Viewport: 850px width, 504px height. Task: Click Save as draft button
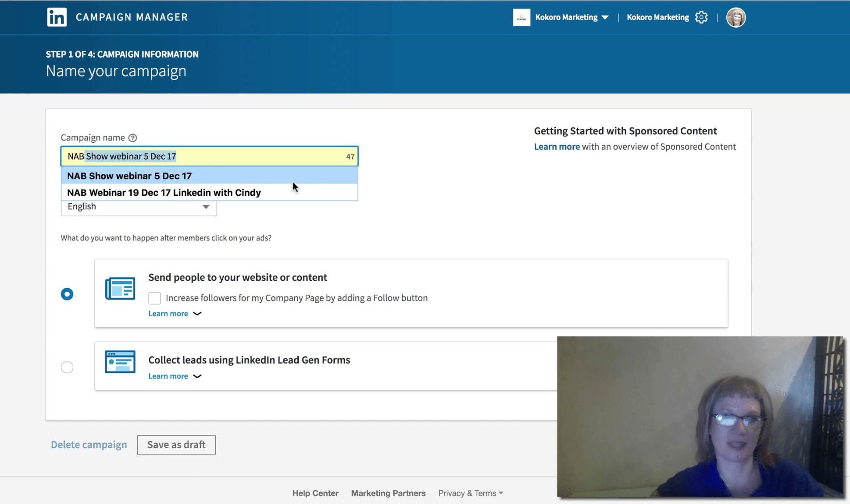[176, 445]
